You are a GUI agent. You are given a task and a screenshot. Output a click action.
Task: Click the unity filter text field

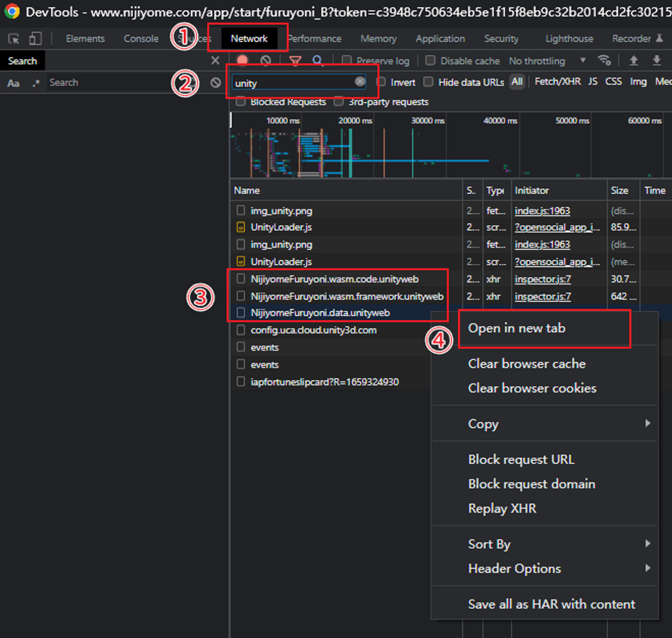tap(293, 83)
